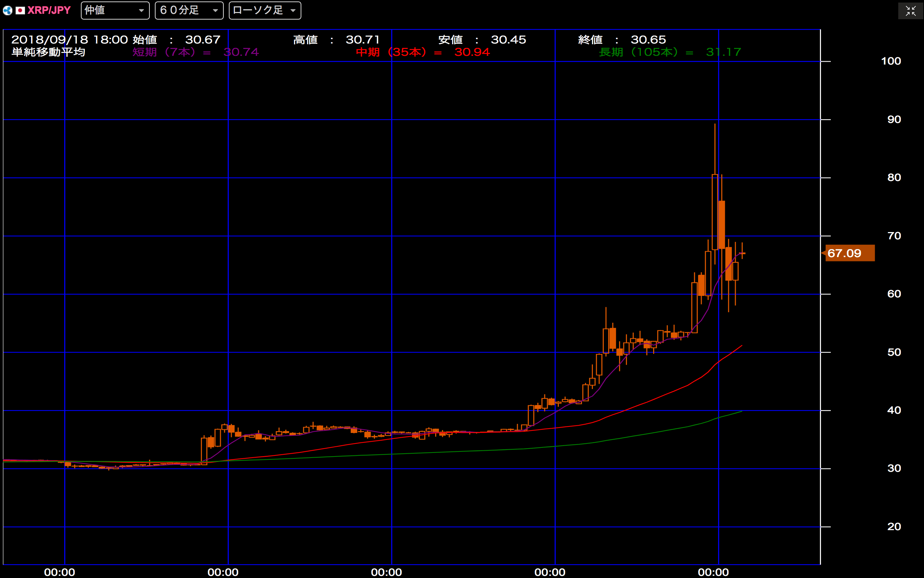Click the 長期(105本) moving average label

click(670, 52)
